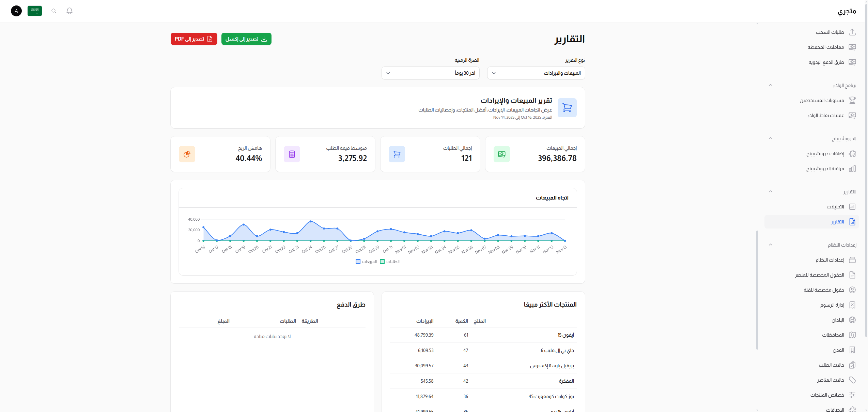Click the تصدير إلى PDF button
This screenshot has width=868, height=412.
click(193, 39)
